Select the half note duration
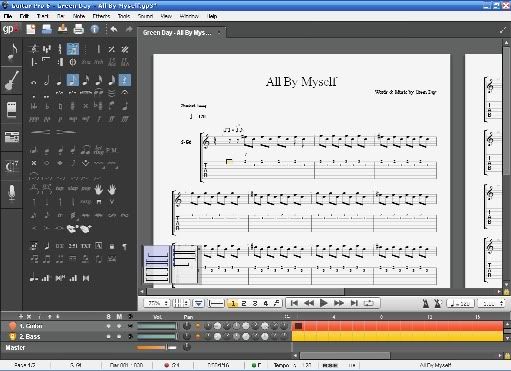This screenshot has height=371, width=511. pyautogui.click(x=47, y=80)
